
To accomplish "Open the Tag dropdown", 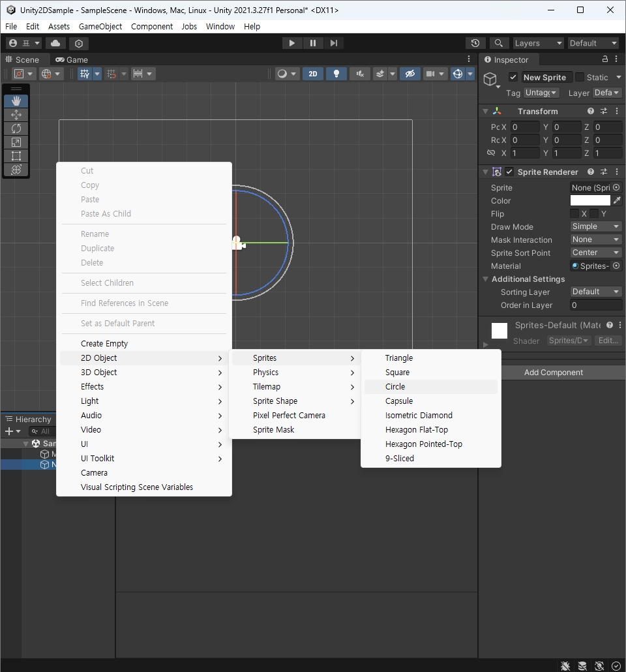I will [541, 93].
